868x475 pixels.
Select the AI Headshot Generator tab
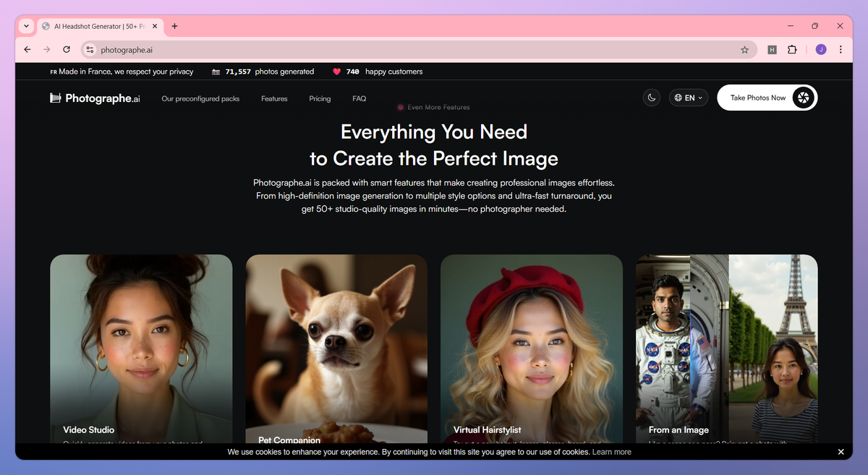pyautogui.click(x=100, y=26)
